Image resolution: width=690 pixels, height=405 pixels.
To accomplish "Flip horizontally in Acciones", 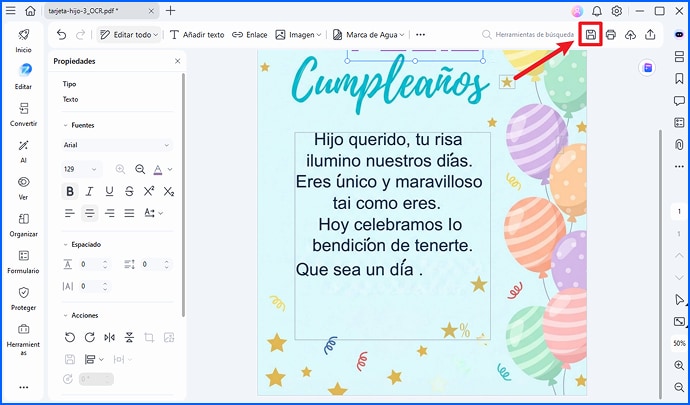I will click(x=109, y=337).
